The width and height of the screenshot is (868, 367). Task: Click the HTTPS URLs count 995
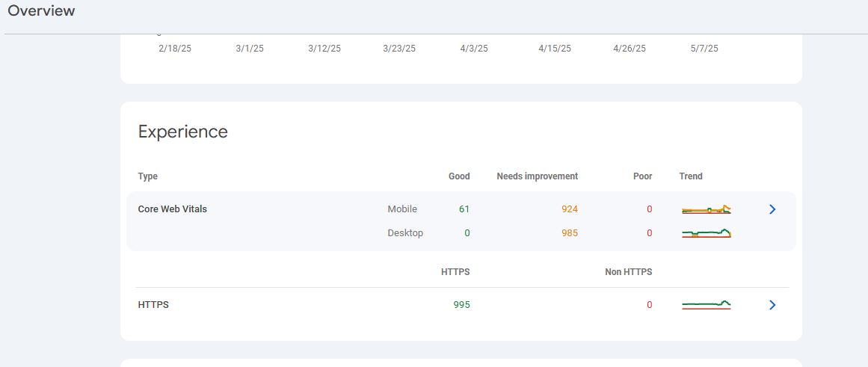point(461,305)
